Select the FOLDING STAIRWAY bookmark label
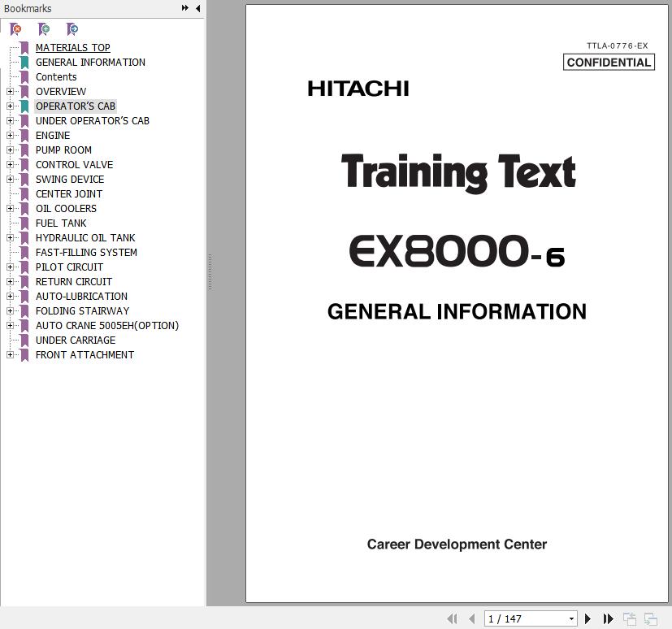This screenshot has height=629, width=672. click(82, 310)
